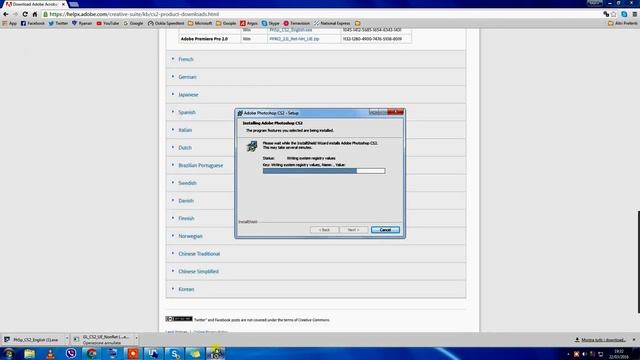Expand the Chinese Traditional section
Screen dimensions: 640x360
click(316, 254)
